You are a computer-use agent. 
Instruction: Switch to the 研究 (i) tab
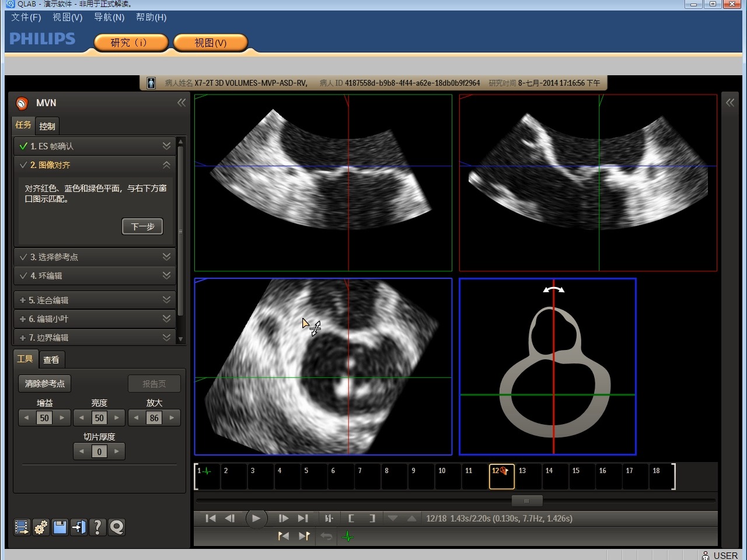130,43
